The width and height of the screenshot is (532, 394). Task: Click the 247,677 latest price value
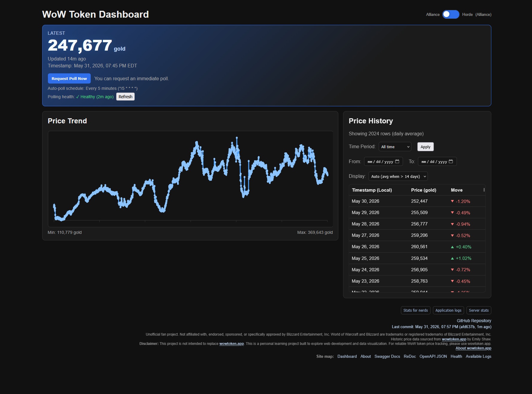80,46
